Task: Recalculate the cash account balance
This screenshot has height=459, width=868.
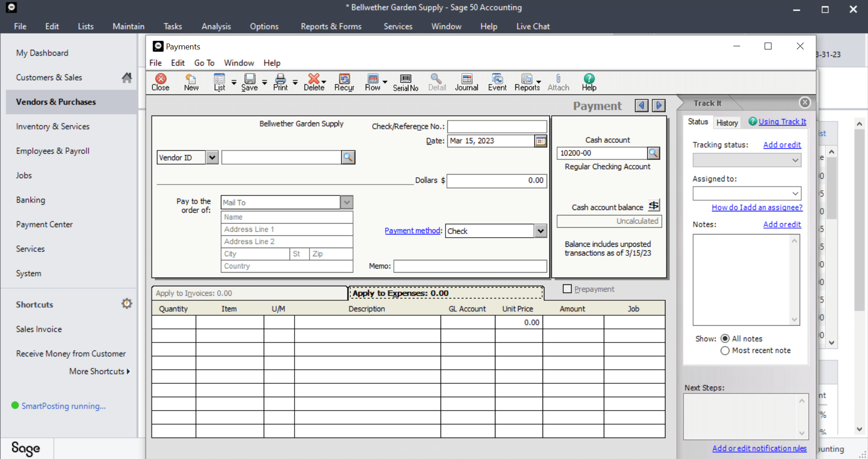Action: click(654, 206)
